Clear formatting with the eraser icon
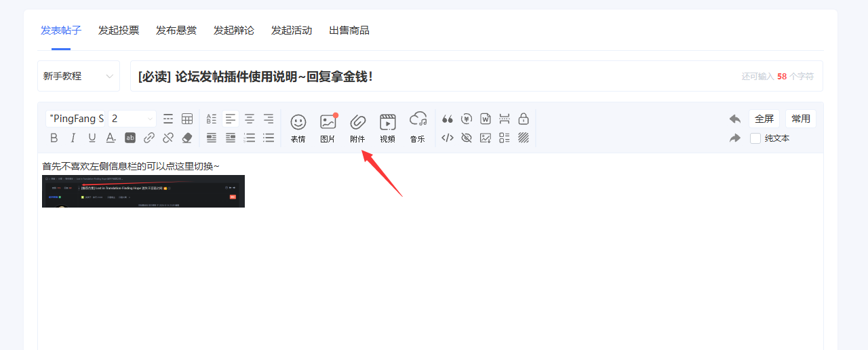Image resolution: width=868 pixels, height=350 pixels. tap(187, 138)
